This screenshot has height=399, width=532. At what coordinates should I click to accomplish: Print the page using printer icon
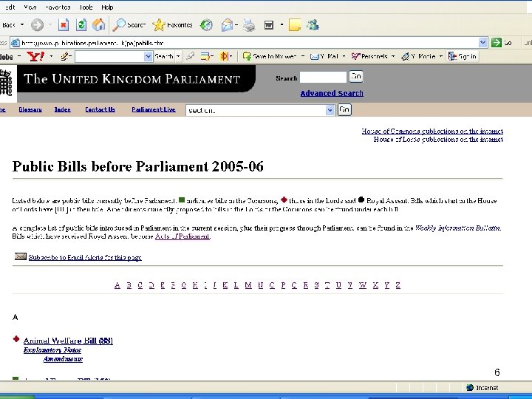(249, 25)
